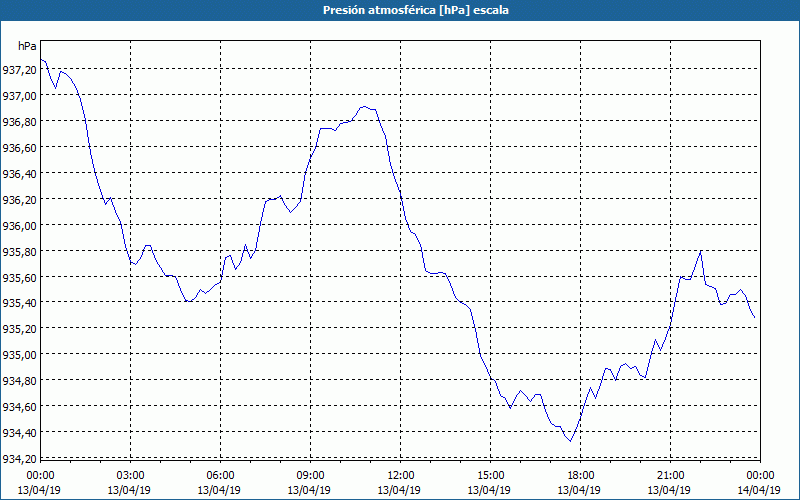The image size is (800, 500).
Task: Click the 935,80 axis label
Action: 19,251
